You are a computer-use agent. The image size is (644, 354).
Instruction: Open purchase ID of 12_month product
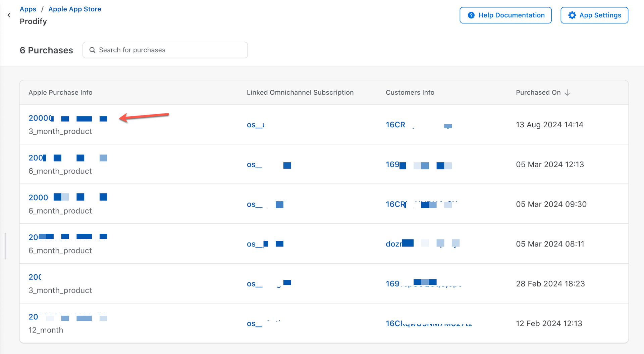33,317
